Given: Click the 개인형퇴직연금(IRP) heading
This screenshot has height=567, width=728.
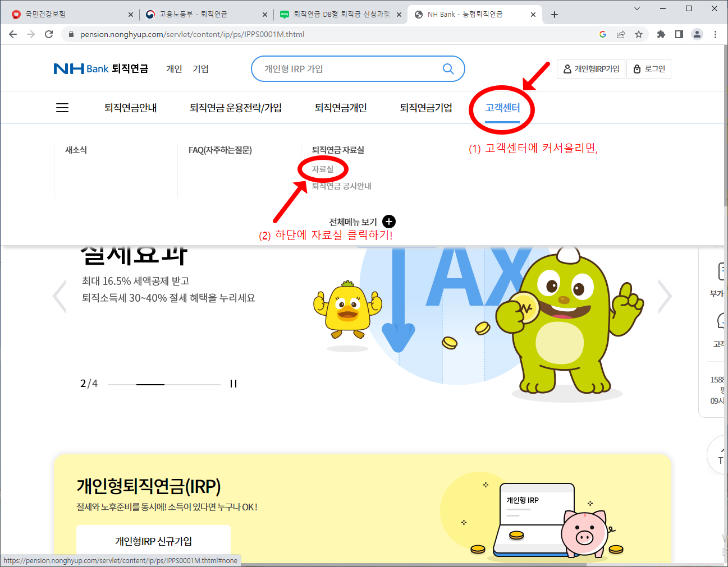Looking at the screenshot, I should (149, 486).
